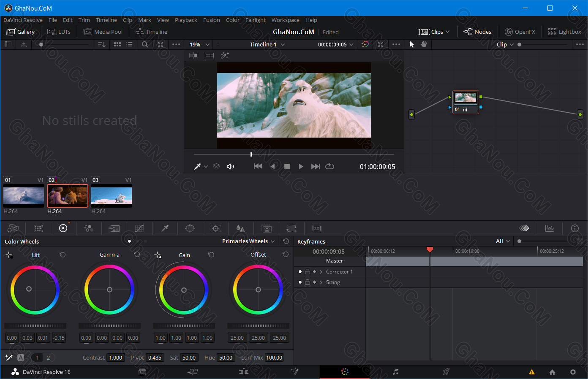Screen dimensions: 588x379
Task: Open the Motion Effects palette
Action: point(114,228)
